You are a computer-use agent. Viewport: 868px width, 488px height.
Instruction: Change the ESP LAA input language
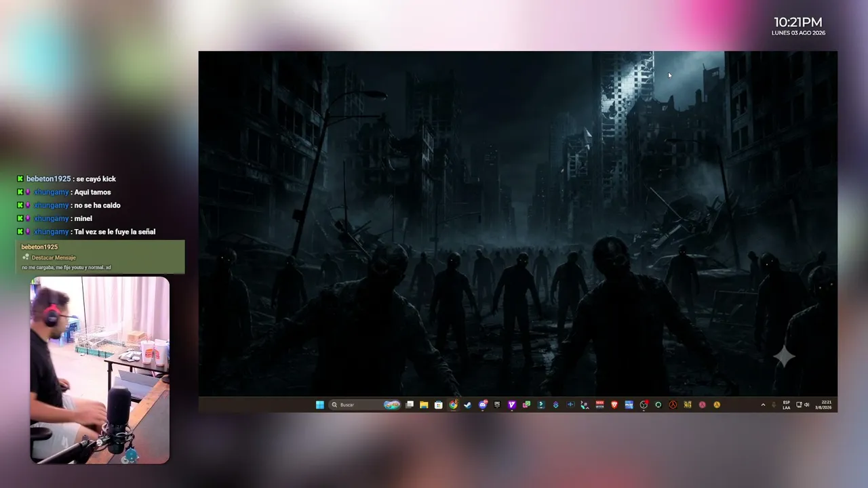click(x=787, y=405)
